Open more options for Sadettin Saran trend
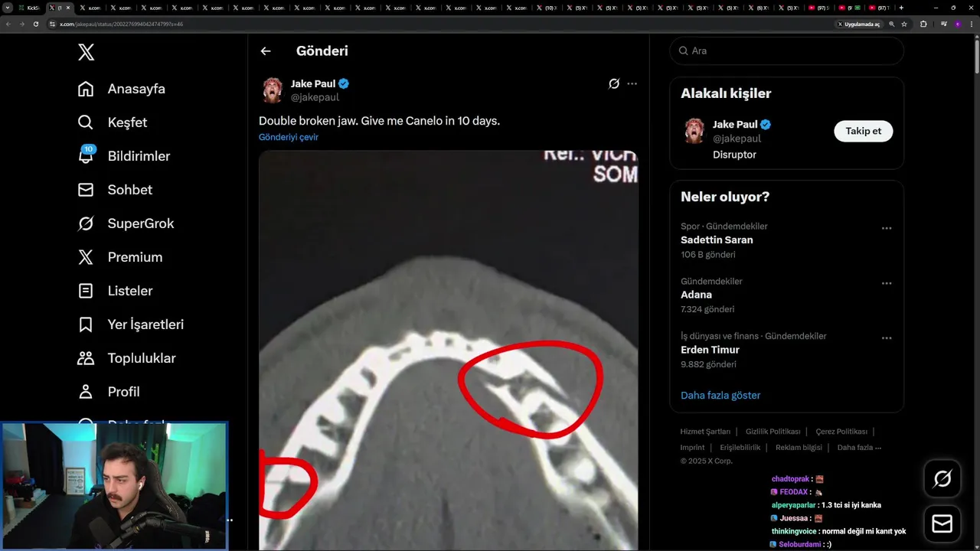Image resolution: width=980 pixels, height=551 pixels. pos(886,228)
